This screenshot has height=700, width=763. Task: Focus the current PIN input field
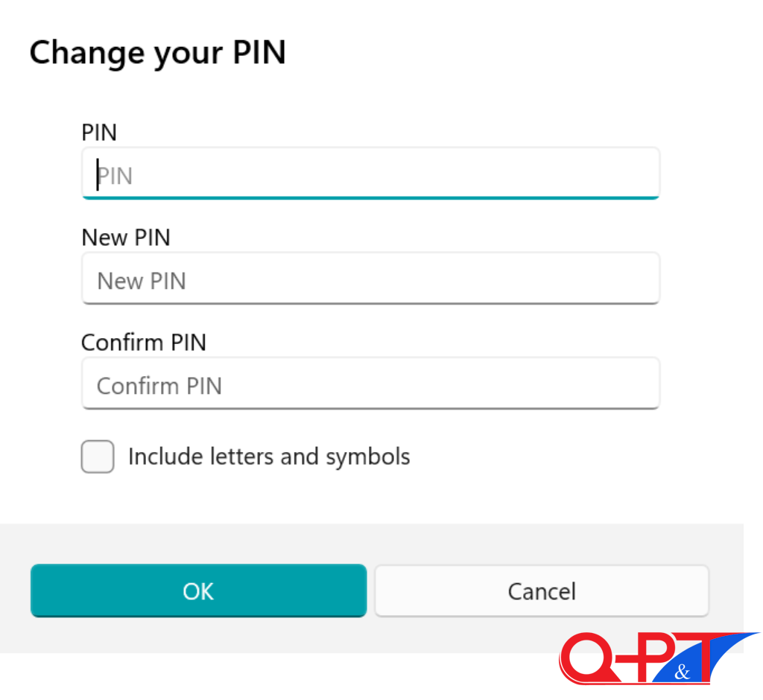pos(370,175)
